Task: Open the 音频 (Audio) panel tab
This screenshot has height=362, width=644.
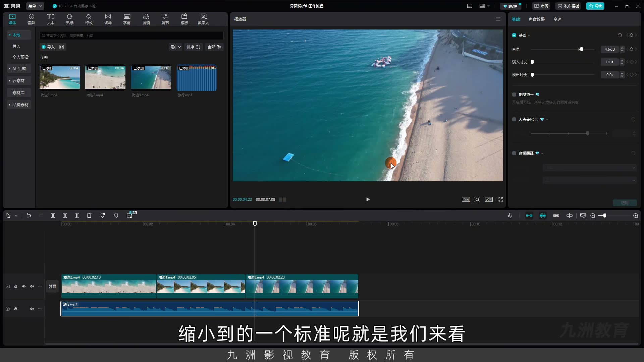Action: (x=31, y=19)
